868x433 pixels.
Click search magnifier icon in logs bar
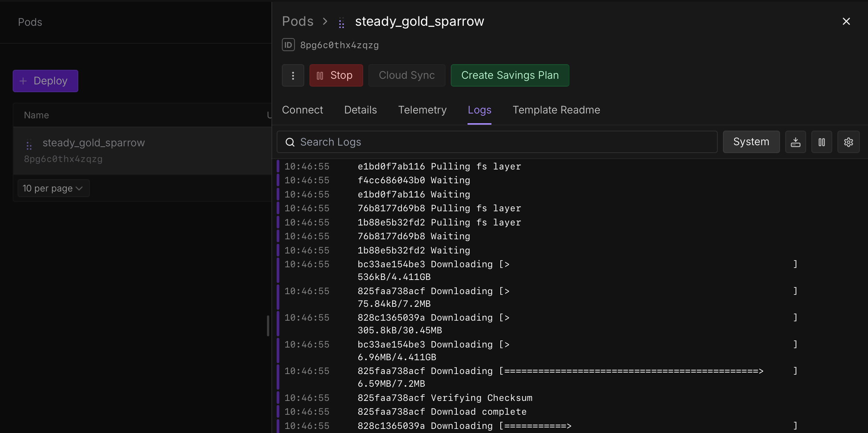click(290, 142)
